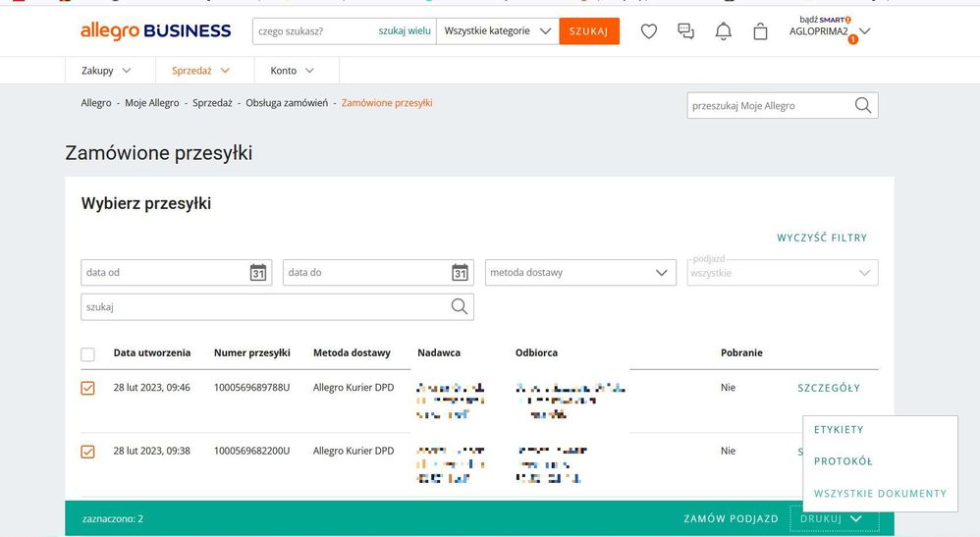This screenshot has width=980, height=537.
Task: Go to Moje Allegro breadcrumb
Action: 152,103
